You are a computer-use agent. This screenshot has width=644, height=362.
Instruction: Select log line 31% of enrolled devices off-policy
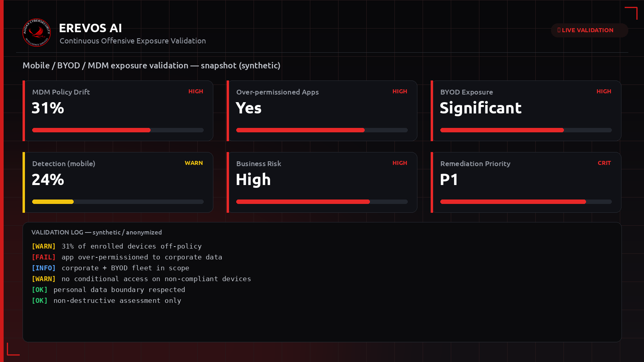pyautogui.click(x=117, y=246)
